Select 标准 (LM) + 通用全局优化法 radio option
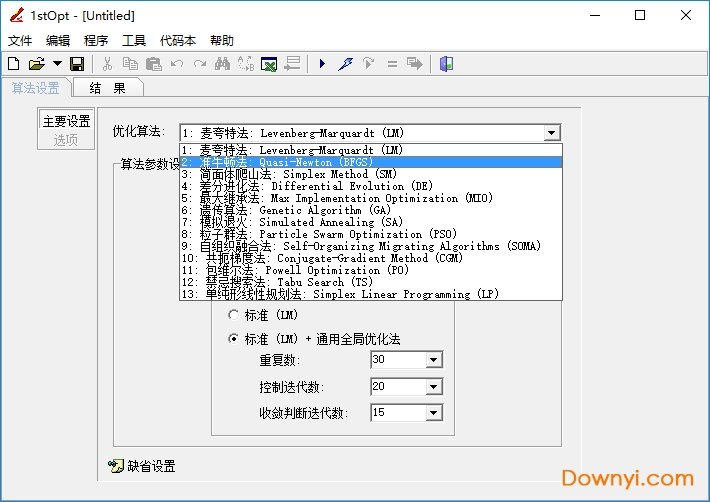The height and width of the screenshot is (502, 710). [235, 339]
